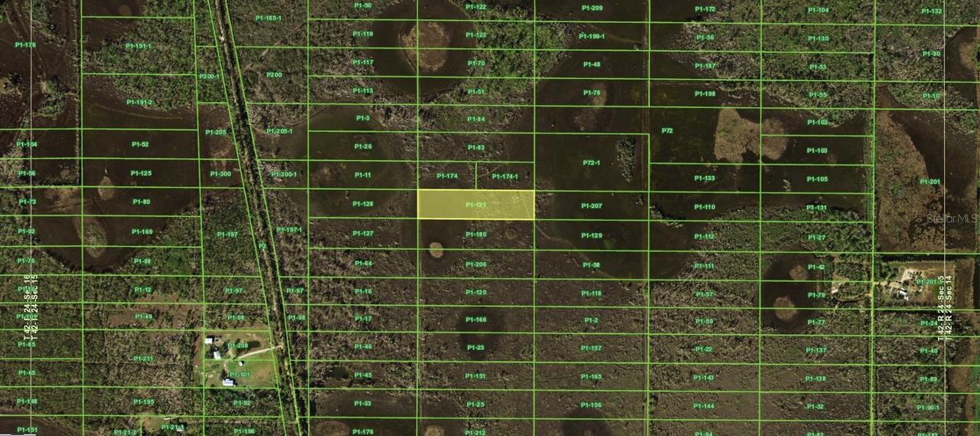Click parcel label P1-165

591,376
